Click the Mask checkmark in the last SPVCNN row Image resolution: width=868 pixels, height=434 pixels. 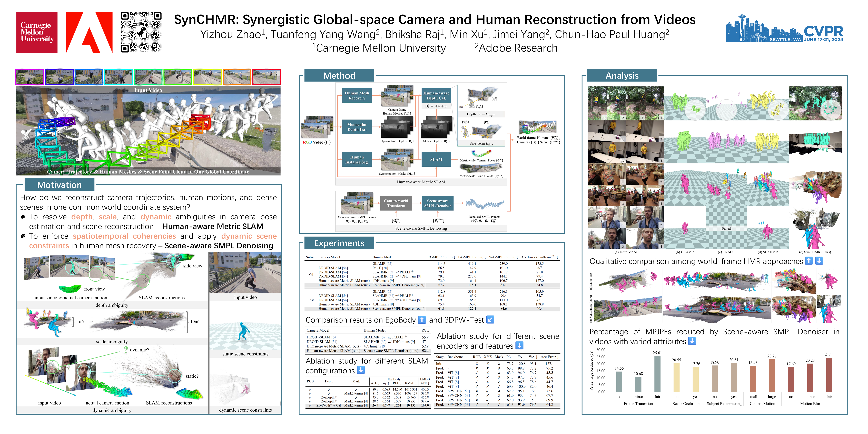tap(499, 405)
